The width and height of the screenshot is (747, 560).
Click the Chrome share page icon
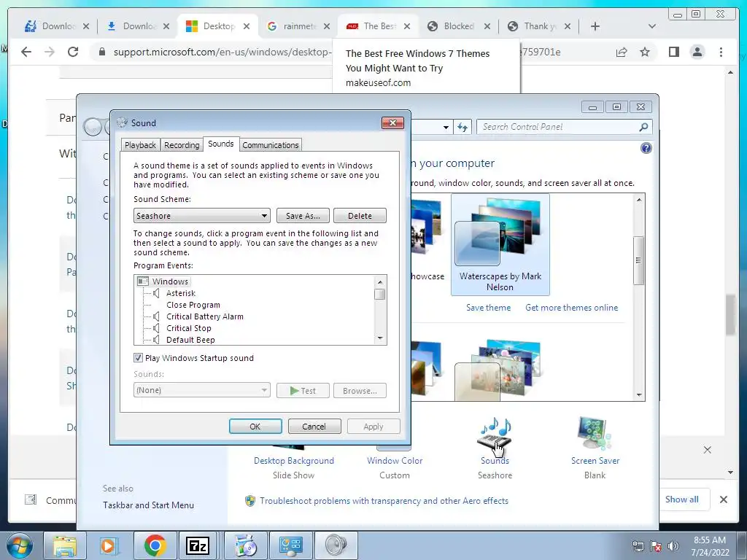(622, 52)
